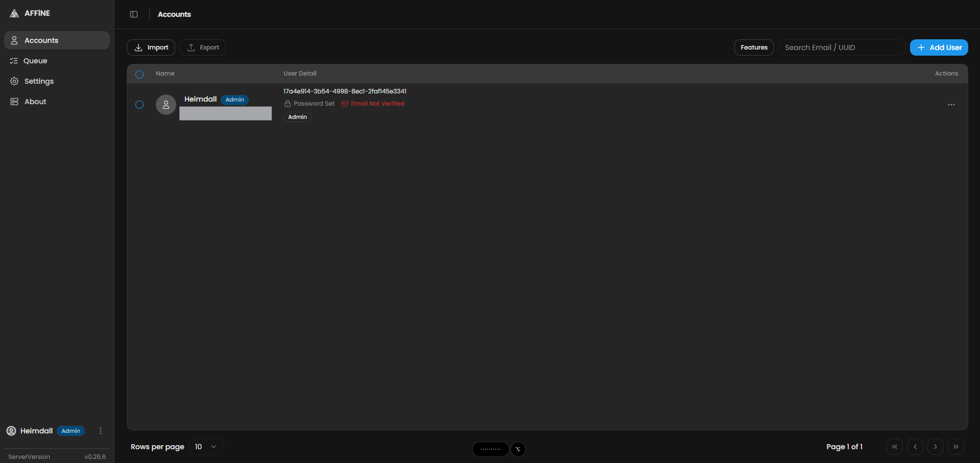Click the Import download icon
The image size is (980, 463).
138,47
